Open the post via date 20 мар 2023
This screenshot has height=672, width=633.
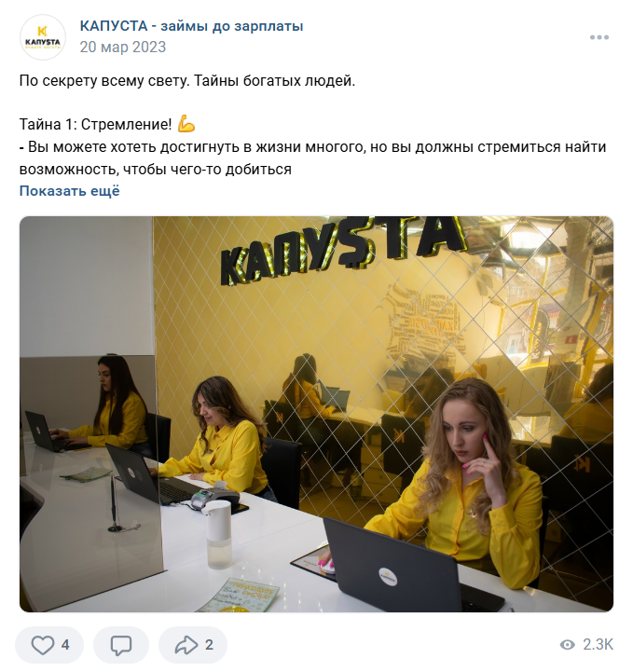click(122, 47)
